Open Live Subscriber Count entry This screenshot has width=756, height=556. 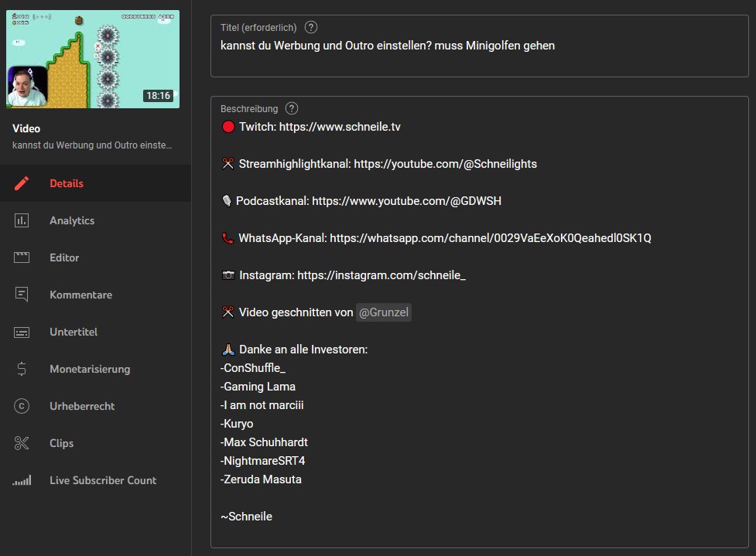(95, 480)
